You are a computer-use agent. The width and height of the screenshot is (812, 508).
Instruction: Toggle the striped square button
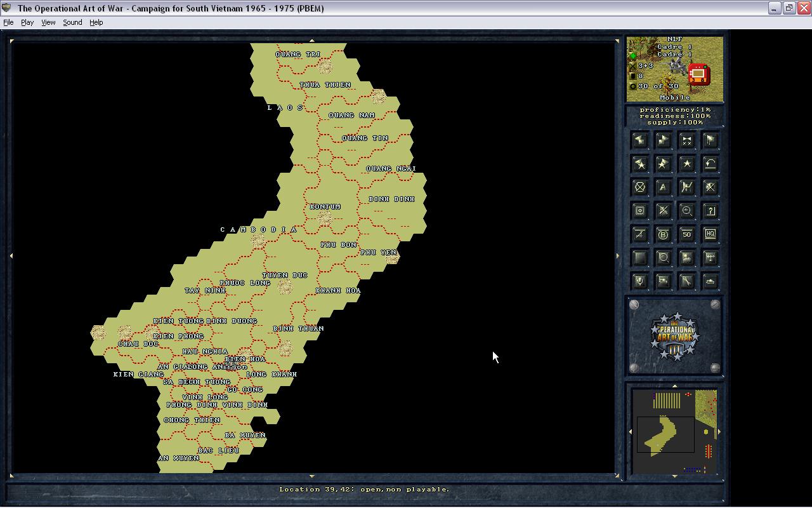[x=639, y=258]
